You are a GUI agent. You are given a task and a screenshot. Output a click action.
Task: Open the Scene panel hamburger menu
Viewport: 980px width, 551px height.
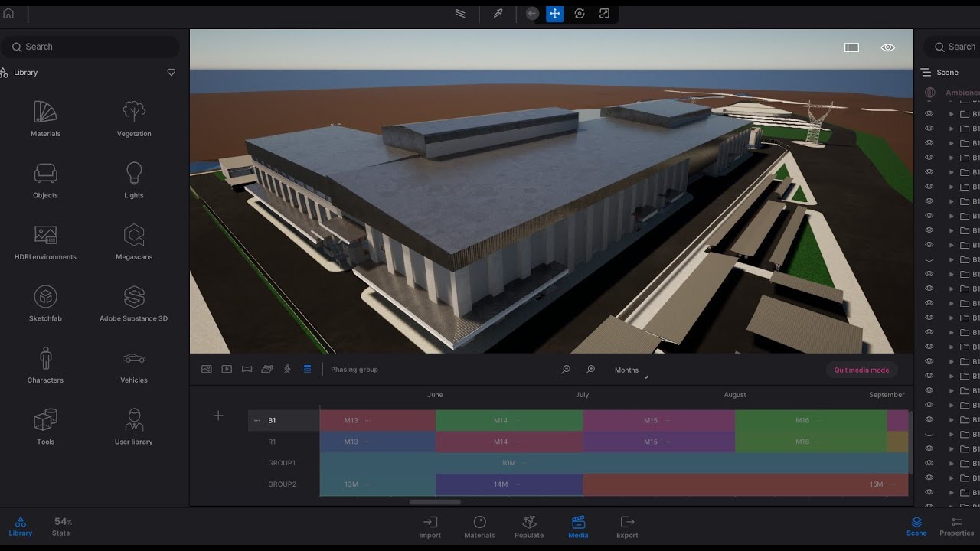[x=926, y=73]
